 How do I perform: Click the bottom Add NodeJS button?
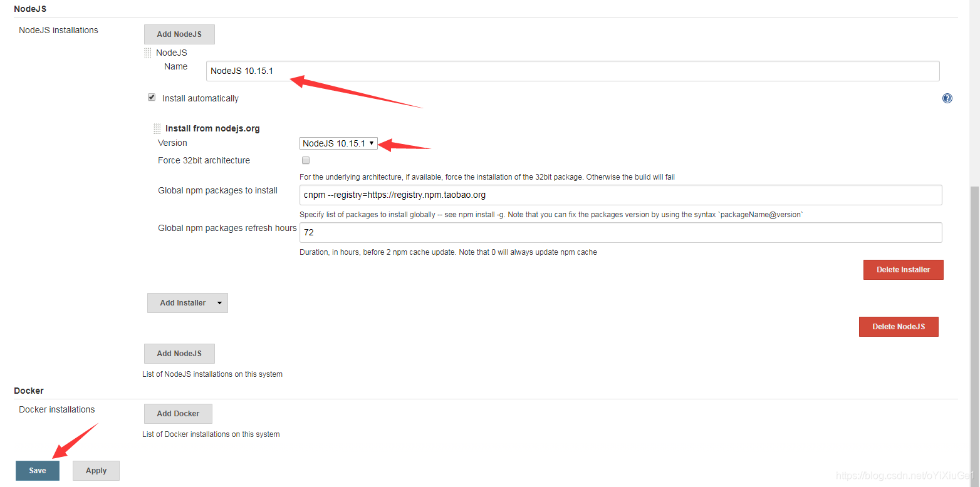(x=179, y=354)
